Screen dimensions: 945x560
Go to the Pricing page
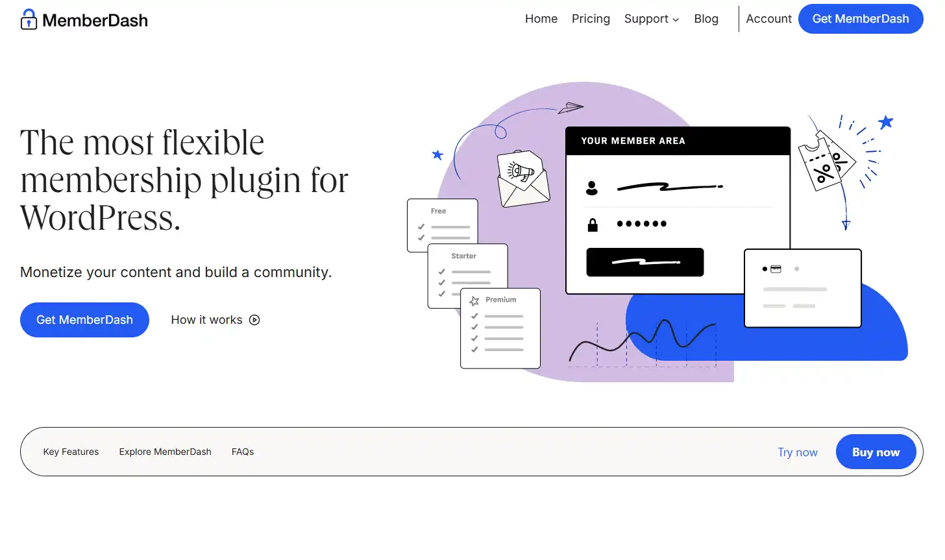[591, 19]
